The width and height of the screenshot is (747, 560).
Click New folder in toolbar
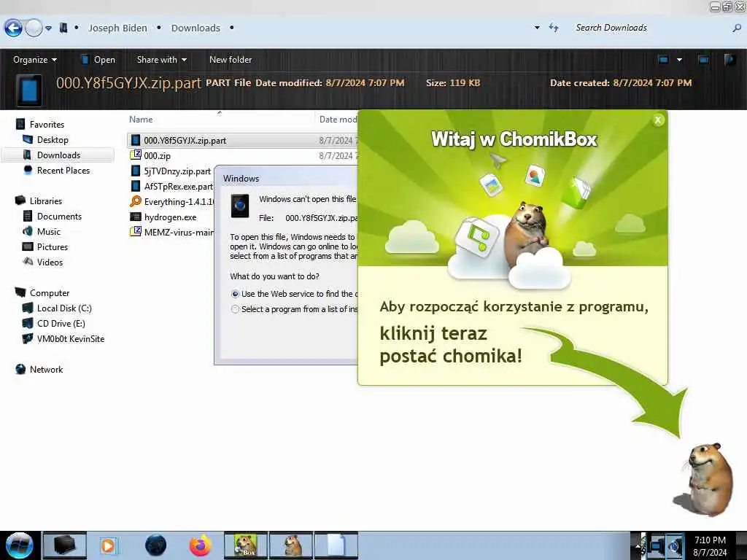231,60
